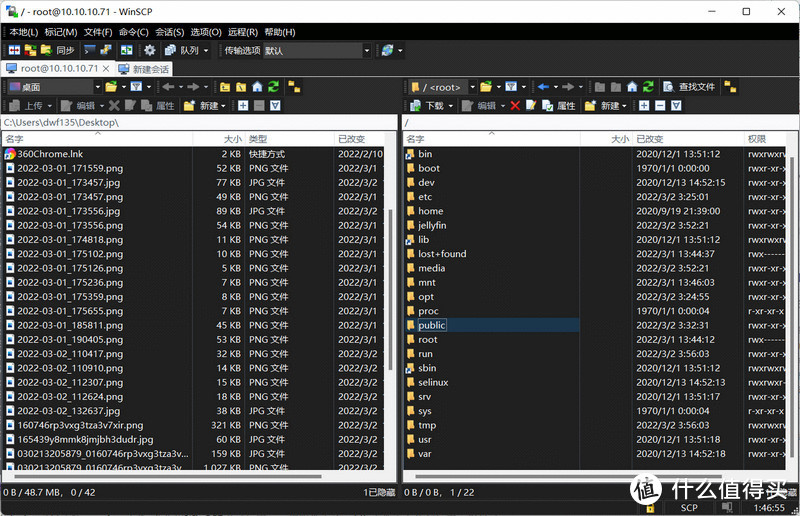Click local panel invert selection icon
The width and height of the screenshot is (800, 516).
(275, 106)
